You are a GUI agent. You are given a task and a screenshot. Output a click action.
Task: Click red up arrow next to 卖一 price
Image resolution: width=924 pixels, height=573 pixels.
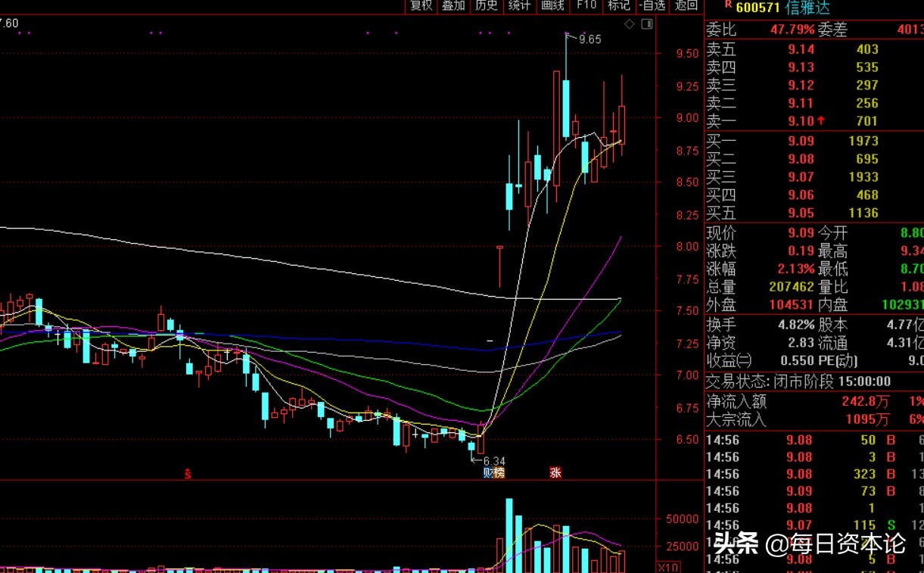pos(821,121)
